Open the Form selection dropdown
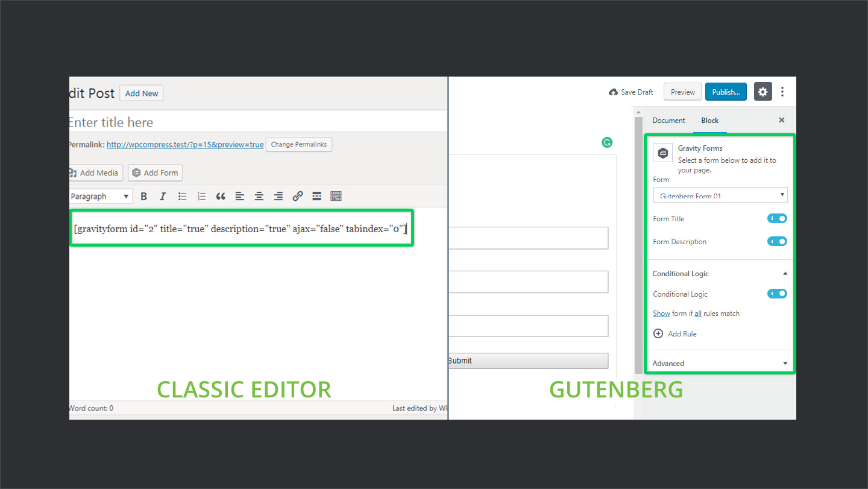The image size is (868, 489). tap(720, 195)
